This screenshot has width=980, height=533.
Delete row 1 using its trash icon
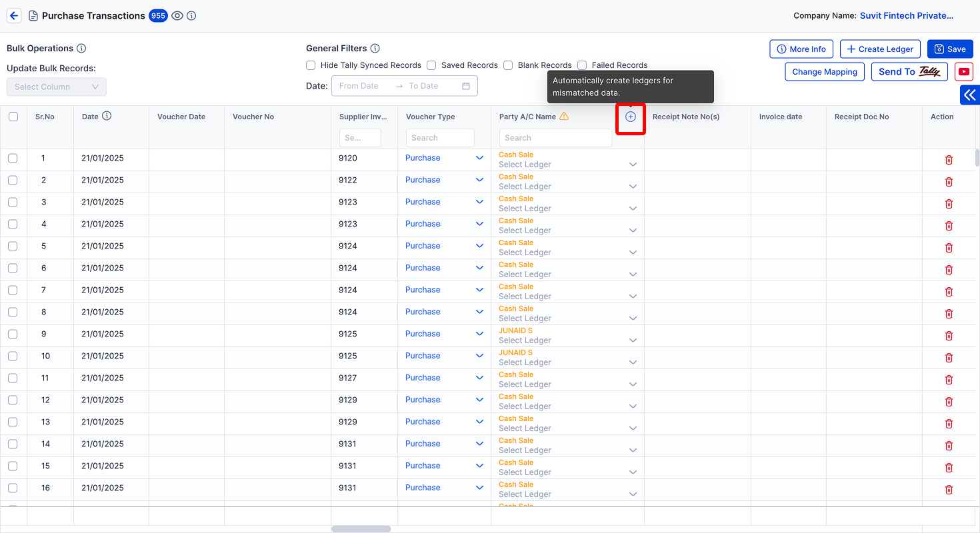coord(949,160)
